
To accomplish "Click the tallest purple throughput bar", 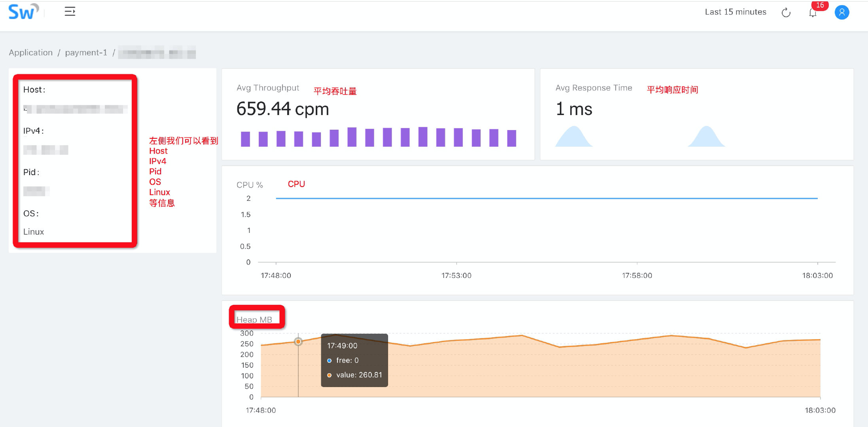I will click(x=423, y=137).
